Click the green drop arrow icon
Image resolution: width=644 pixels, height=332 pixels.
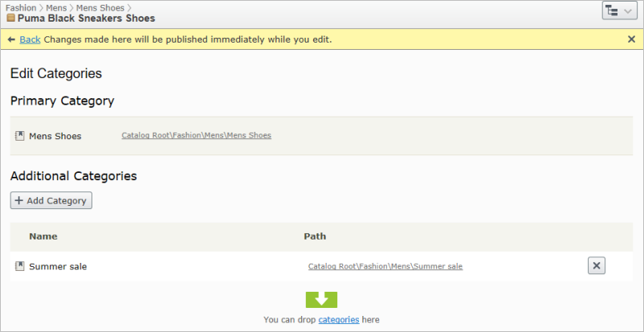[321, 300]
